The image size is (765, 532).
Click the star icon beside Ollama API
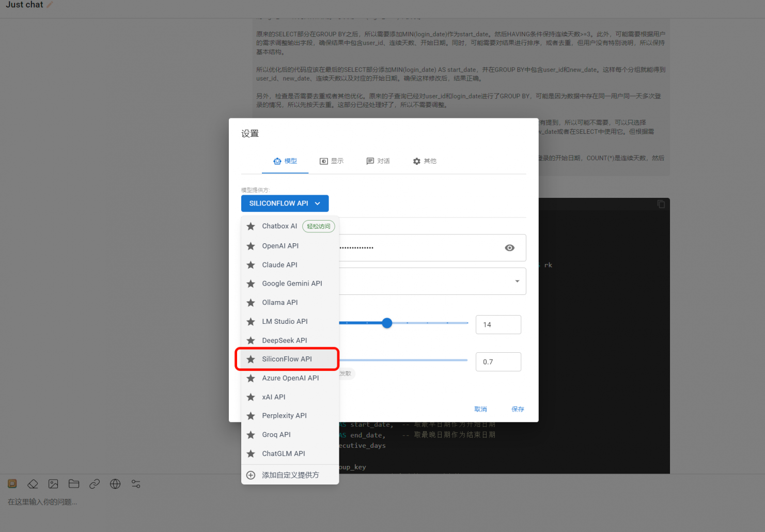click(x=251, y=303)
